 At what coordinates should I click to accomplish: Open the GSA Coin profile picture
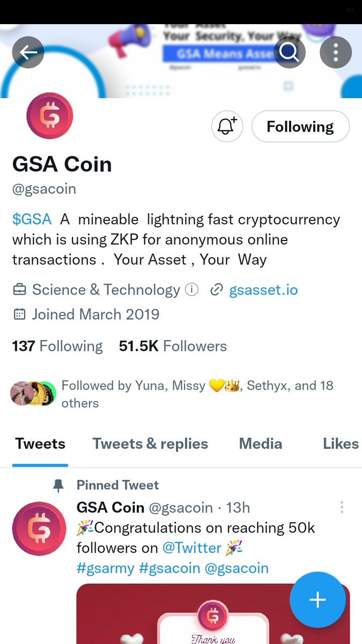50,116
